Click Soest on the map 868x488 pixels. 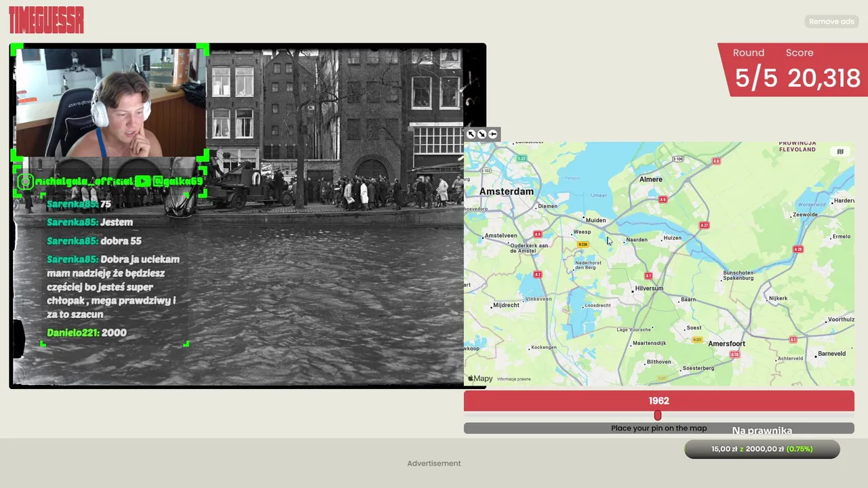tap(694, 328)
